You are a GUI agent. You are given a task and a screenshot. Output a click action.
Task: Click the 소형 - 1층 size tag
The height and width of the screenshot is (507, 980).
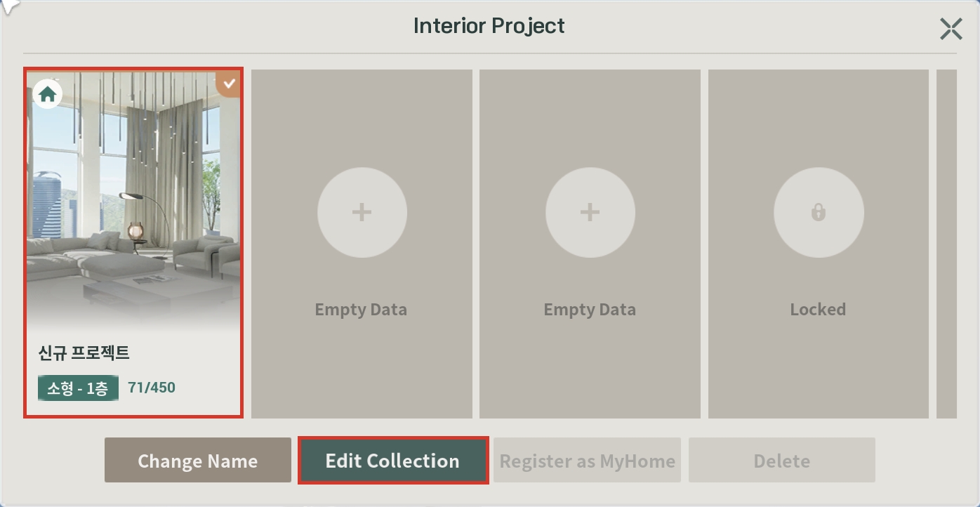(x=78, y=388)
